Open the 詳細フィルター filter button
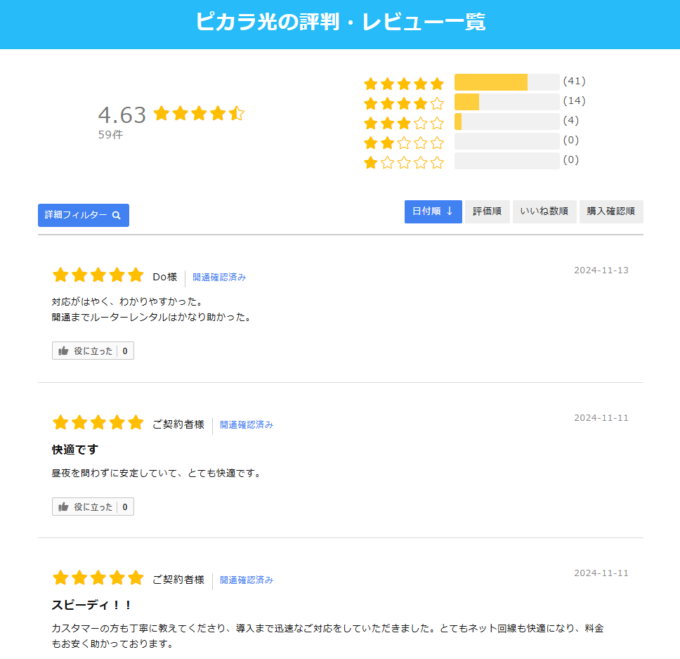The height and width of the screenshot is (659, 680). click(83, 215)
